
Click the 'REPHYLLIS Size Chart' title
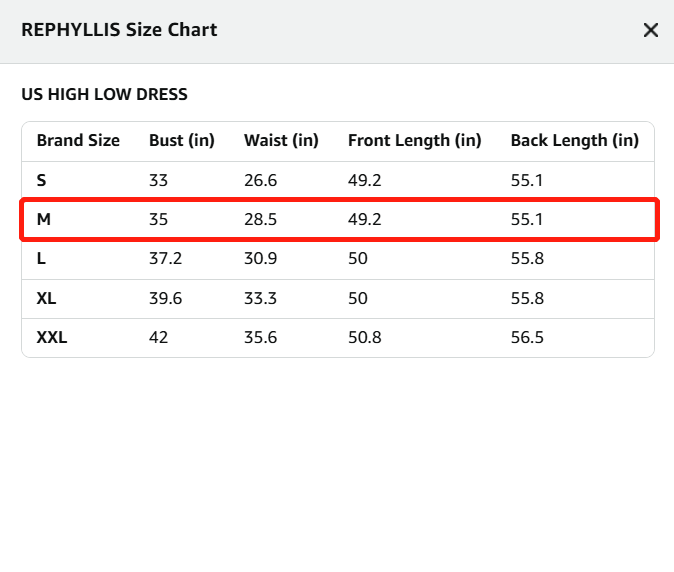point(119,30)
